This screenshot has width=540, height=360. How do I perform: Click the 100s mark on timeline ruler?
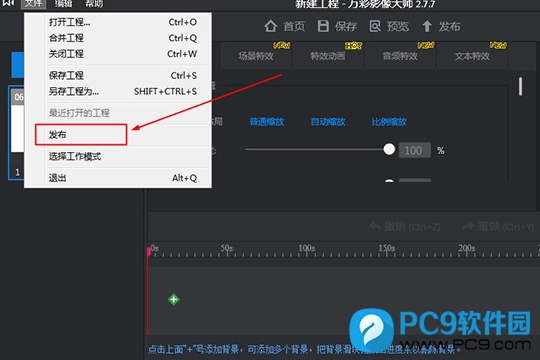point(307,248)
